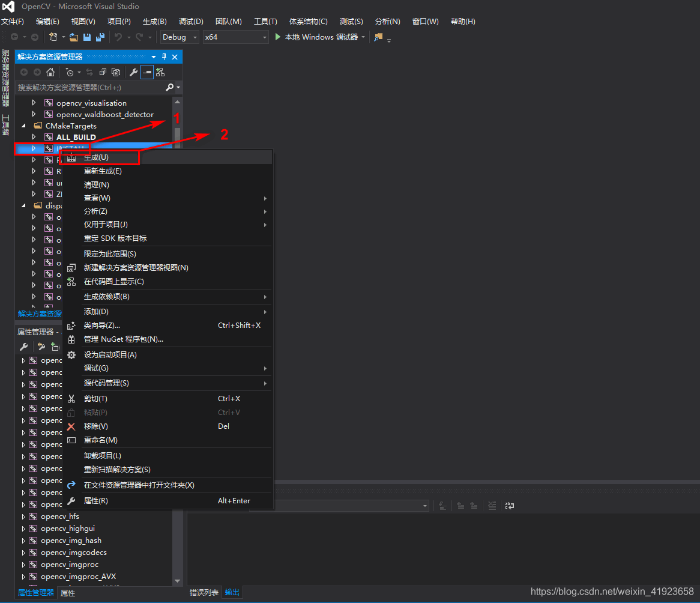
Task: Choose 移除(V) in the context menu
Action: [x=167, y=426]
